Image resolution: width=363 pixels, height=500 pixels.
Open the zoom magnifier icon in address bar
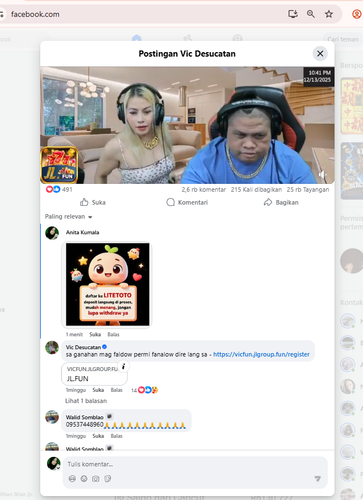click(311, 14)
